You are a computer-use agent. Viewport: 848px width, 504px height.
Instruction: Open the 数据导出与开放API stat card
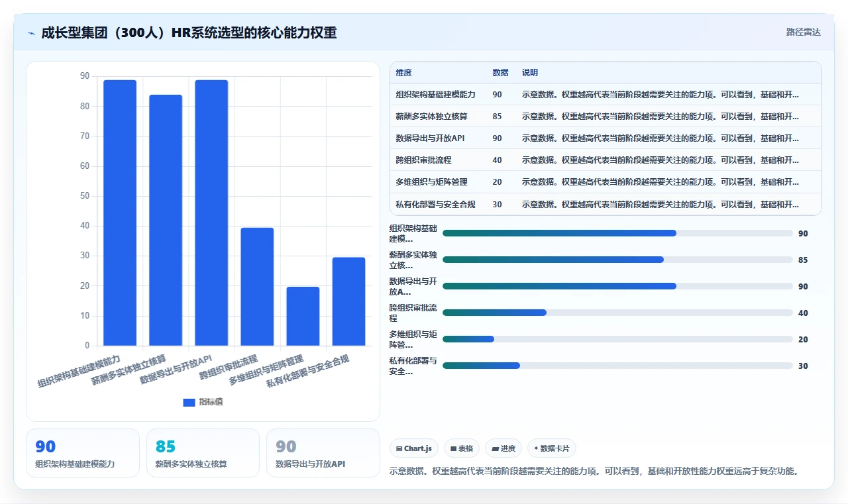(x=323, y=453)
